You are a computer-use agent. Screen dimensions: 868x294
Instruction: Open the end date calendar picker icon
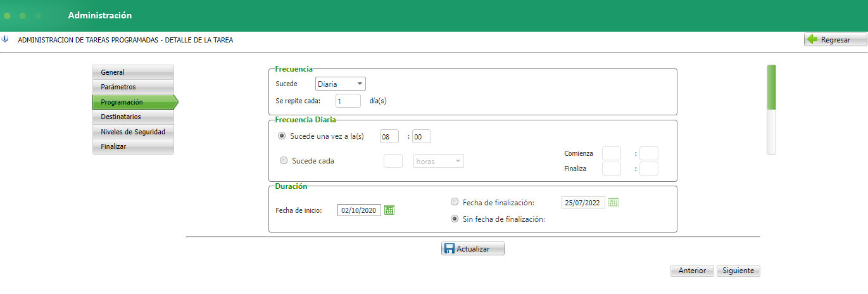pos(613,203)
